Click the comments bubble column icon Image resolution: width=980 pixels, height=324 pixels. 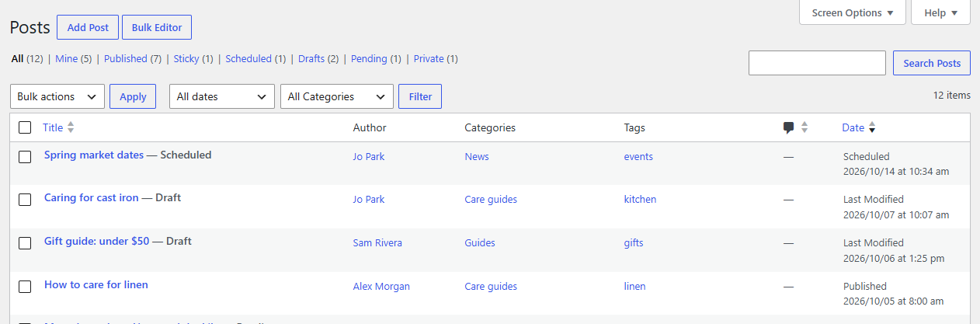tap(789, 128)
